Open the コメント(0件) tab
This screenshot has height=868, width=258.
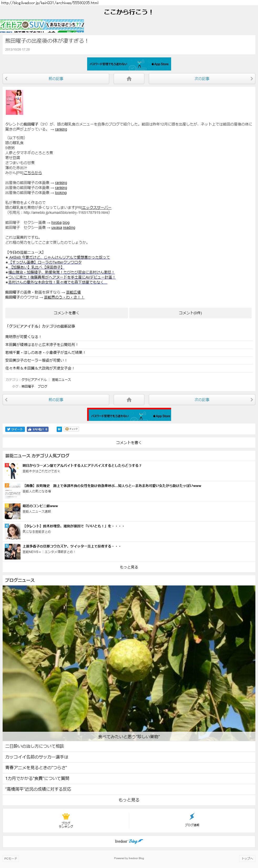(190, 313)
